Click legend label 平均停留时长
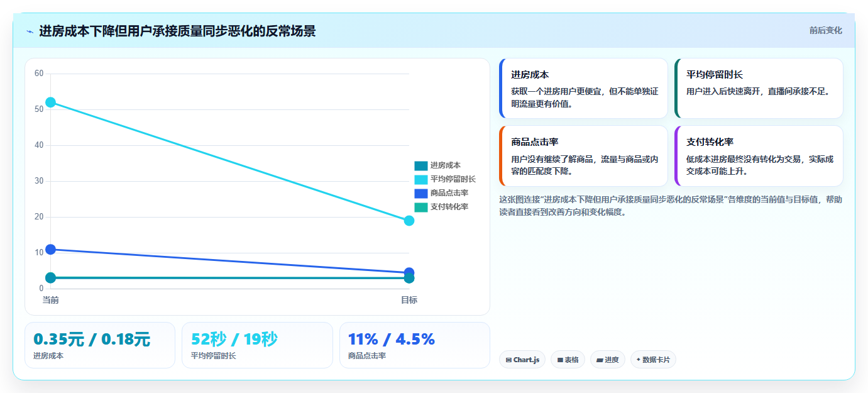Screen dimensions: 868x393 tap(453, 179)
